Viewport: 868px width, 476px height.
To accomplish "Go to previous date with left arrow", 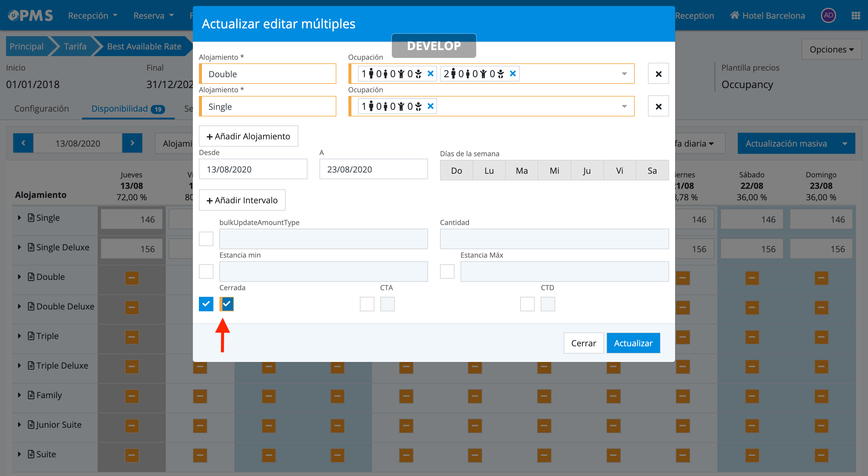I will 23,143.
